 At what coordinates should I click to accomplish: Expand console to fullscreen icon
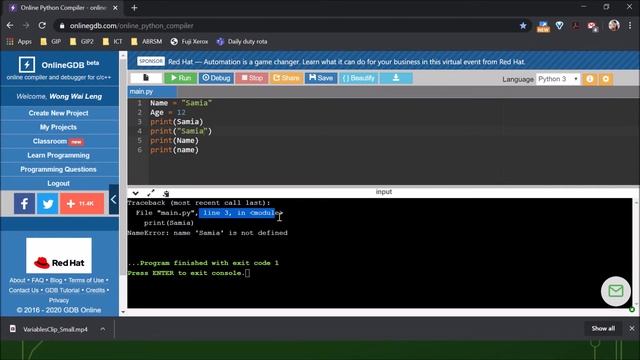151,193
